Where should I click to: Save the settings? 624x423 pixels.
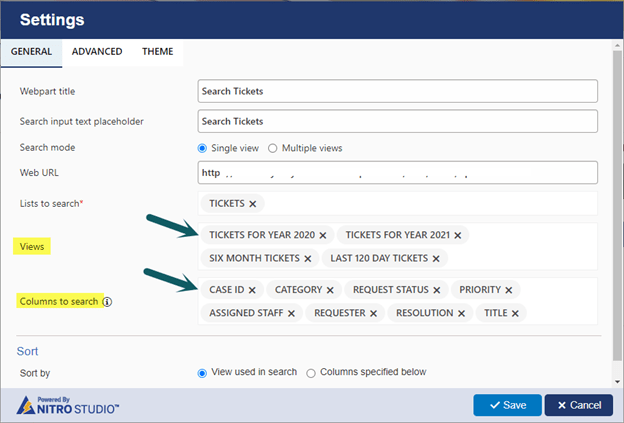coord(506,405)
